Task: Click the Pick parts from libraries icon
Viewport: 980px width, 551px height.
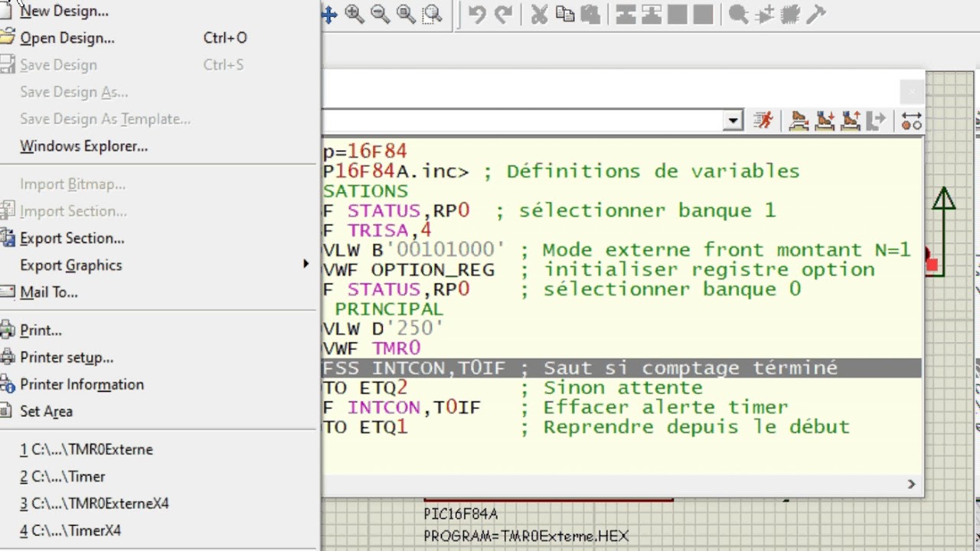Action: (x=739, y=14)
